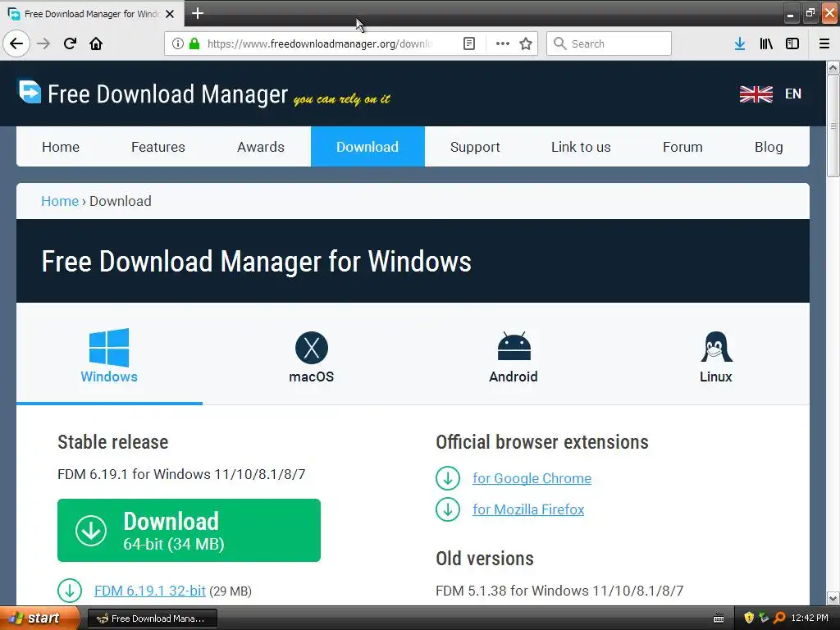
Task: Select the Android platform icon
Action: pos(514,347)
